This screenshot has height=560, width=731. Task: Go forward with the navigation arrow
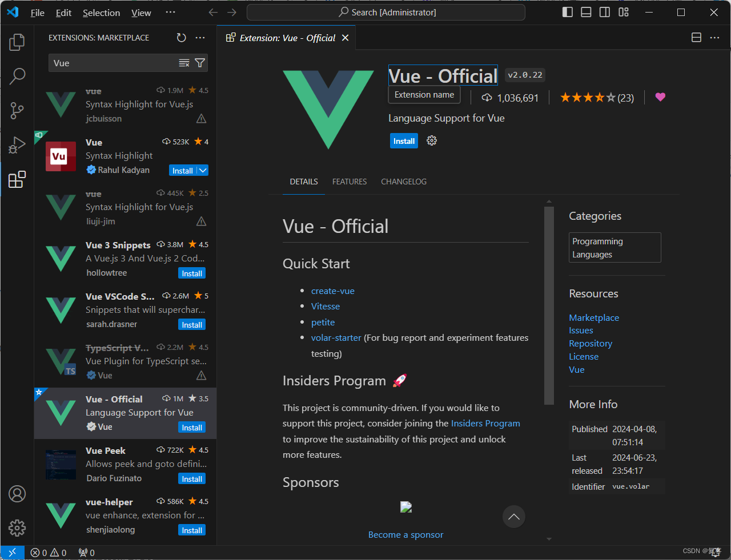[x=232, y=12]
